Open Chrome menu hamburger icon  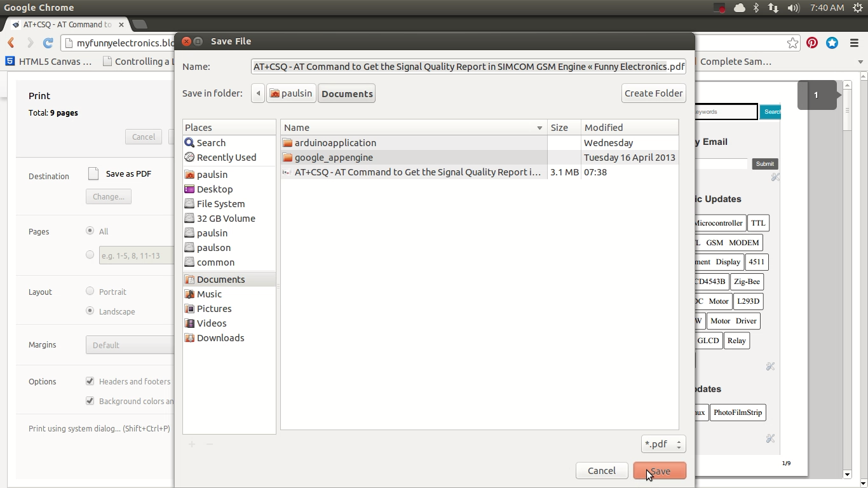coord(854,43)
